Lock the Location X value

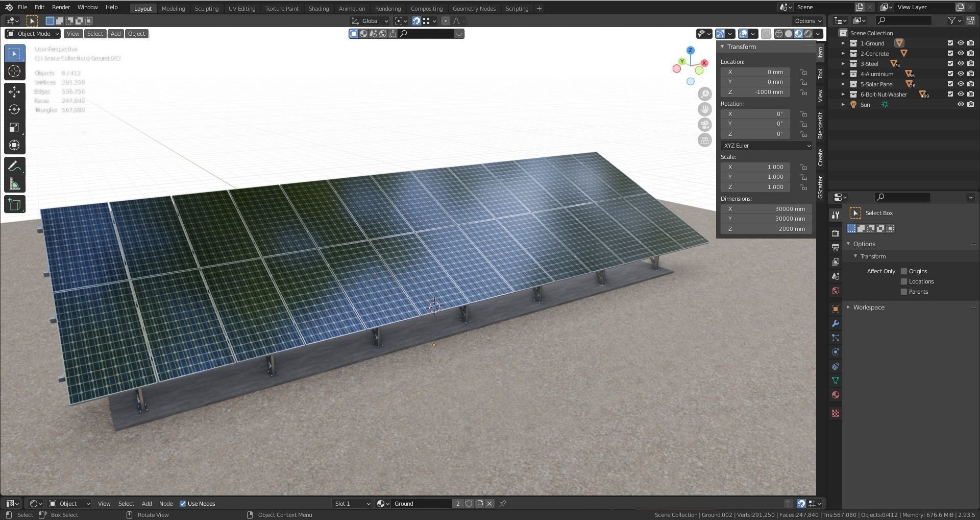[x=803, y=72]
